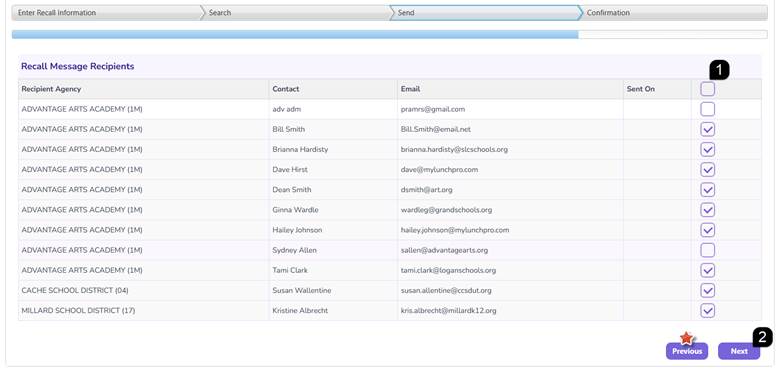Toggle the select-all checkbox in header row
Screen dimensions: 780x370
coord(707,89)
